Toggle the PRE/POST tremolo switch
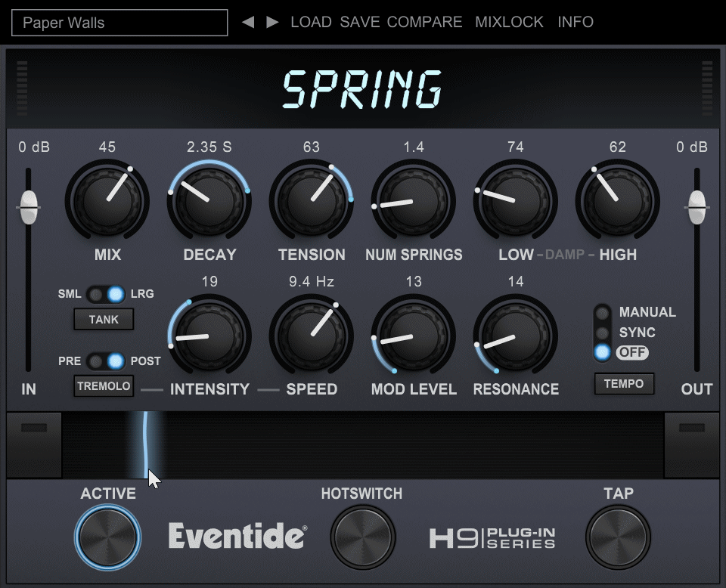The width and height of the screenshot is (726, 588). click(x=105, y=361)
